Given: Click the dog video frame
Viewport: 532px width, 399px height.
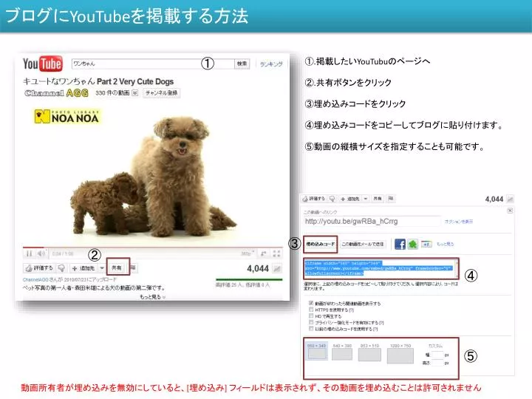Looking at the screenshot, I should tap(153, 173).
